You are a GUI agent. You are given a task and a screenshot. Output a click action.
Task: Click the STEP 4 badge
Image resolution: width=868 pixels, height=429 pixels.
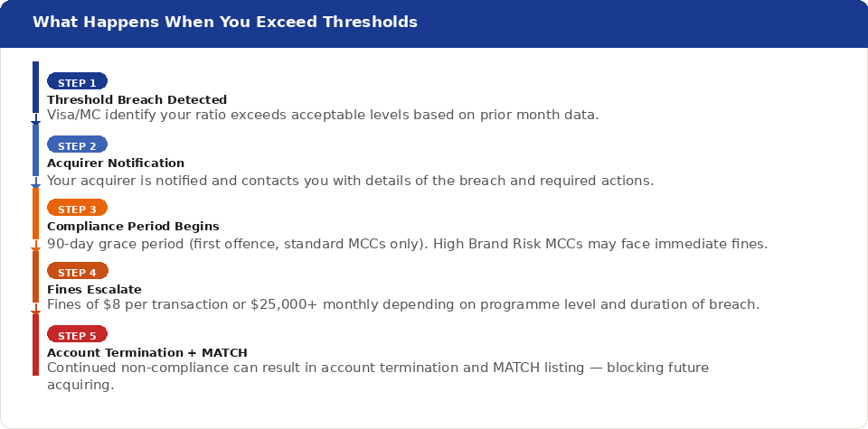(78, 271)
